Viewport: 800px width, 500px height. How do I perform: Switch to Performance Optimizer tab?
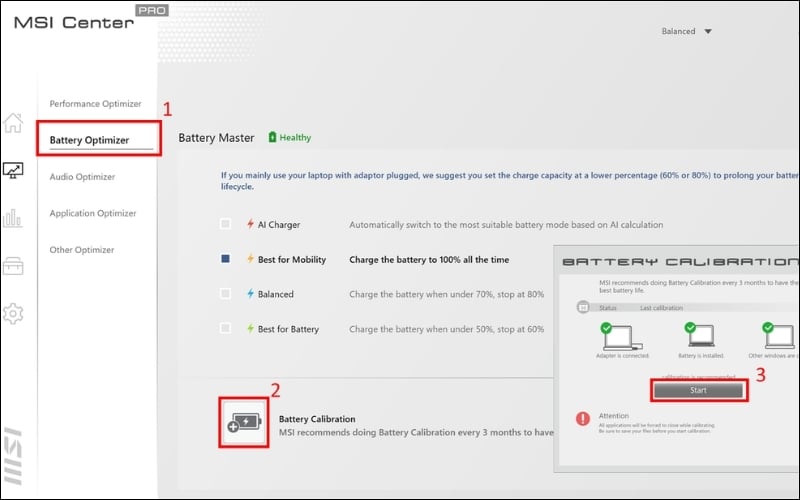click(95, 103)
